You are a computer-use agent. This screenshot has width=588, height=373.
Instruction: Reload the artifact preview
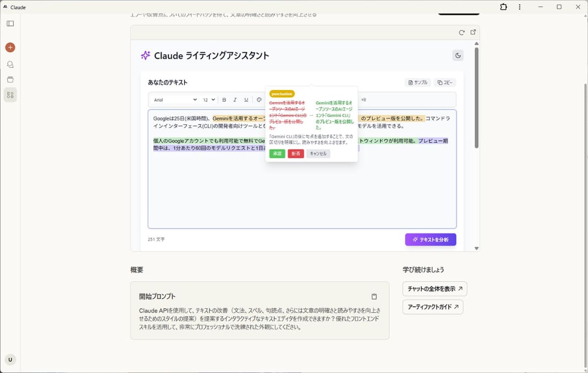[x=462, y=32]
